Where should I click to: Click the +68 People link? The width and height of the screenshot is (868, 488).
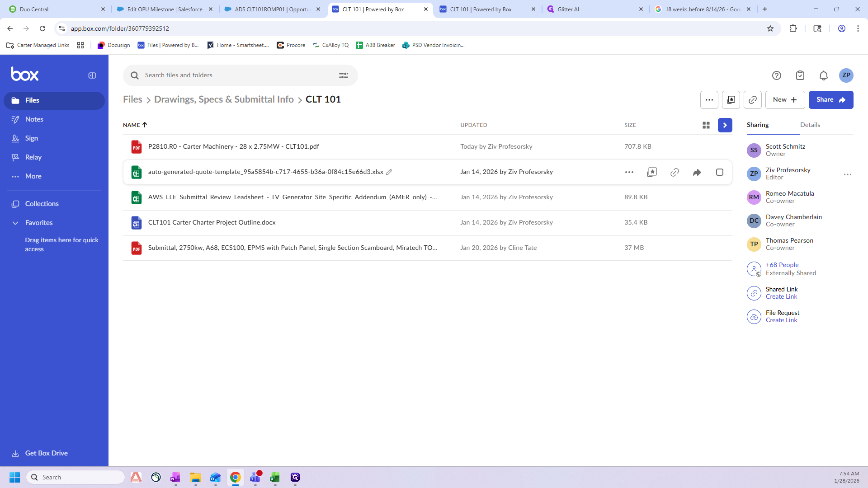[x=782, y=265]
